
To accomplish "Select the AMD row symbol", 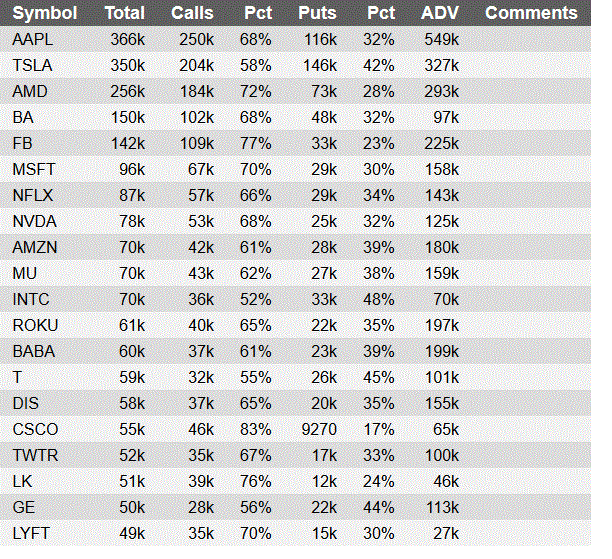I will tap(30, 91).
